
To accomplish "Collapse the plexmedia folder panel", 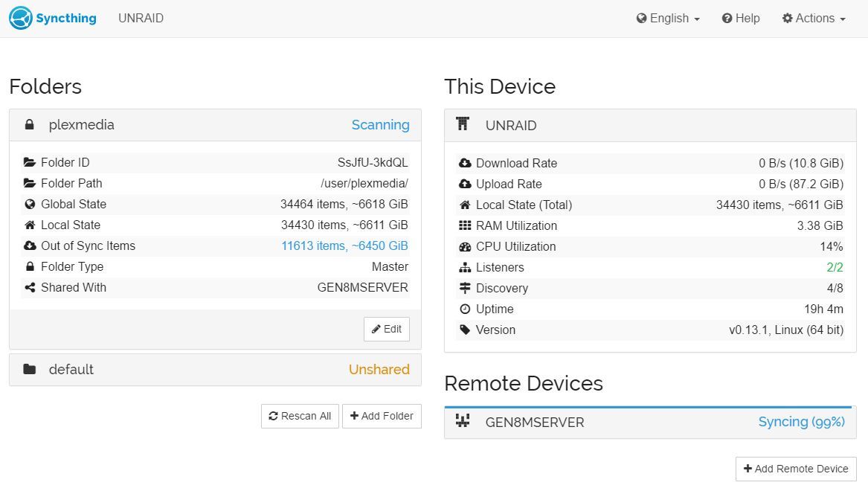I will (x=216, y=125).
